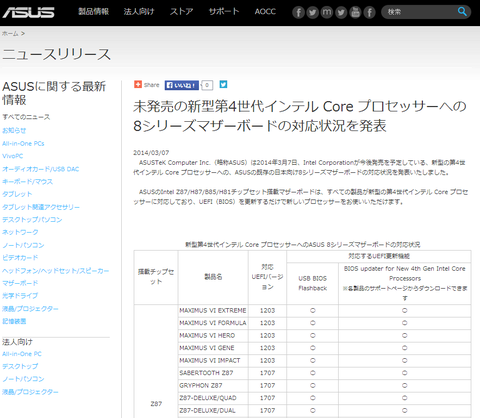Click UEFI version 1707 in GRYPHON Z87 row
This screenshot has width=480, height=418.
click(267, 386)
